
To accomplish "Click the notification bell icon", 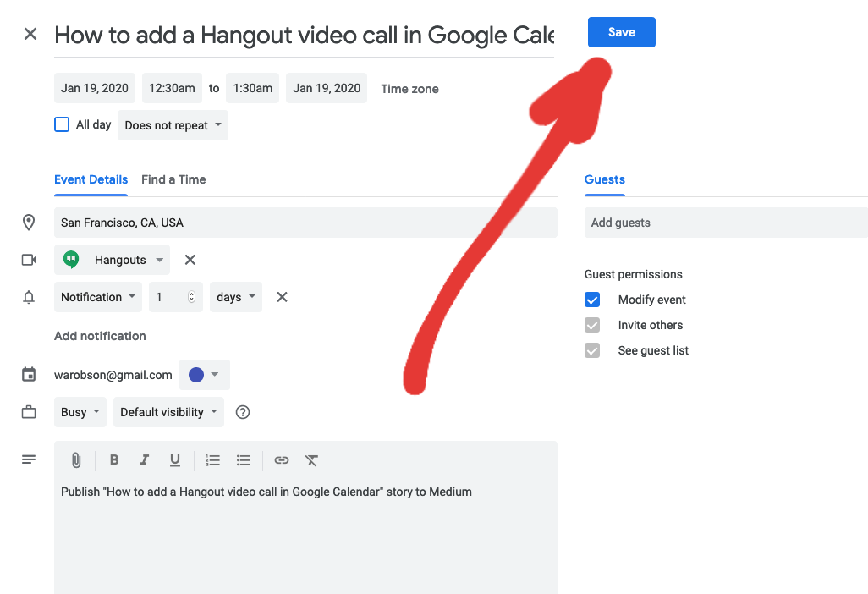I will point(29,297).
